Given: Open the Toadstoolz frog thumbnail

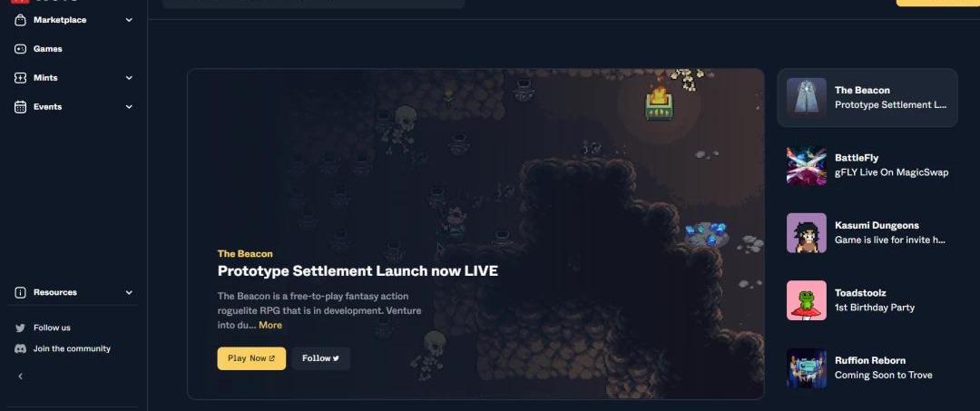Looking at the screenshot, I should (807, 300).
